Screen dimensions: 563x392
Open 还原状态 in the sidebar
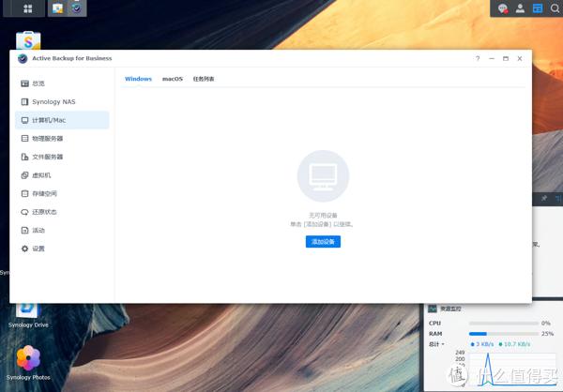62,212
